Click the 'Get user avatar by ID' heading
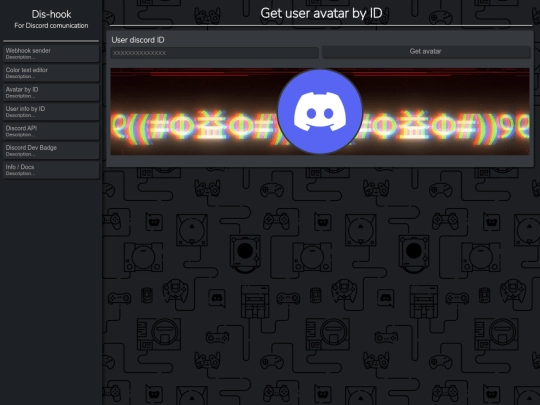The image size is (540, 405). click(x=321, y=13)
